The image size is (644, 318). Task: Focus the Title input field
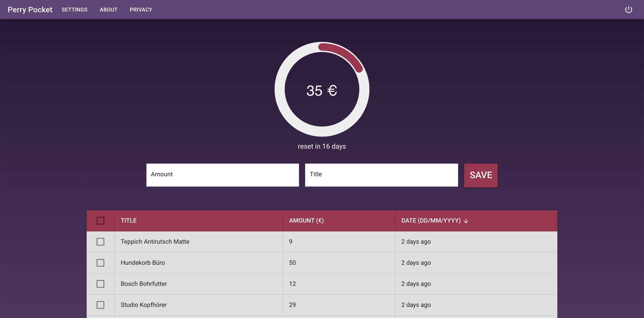(x=381, y=175)
